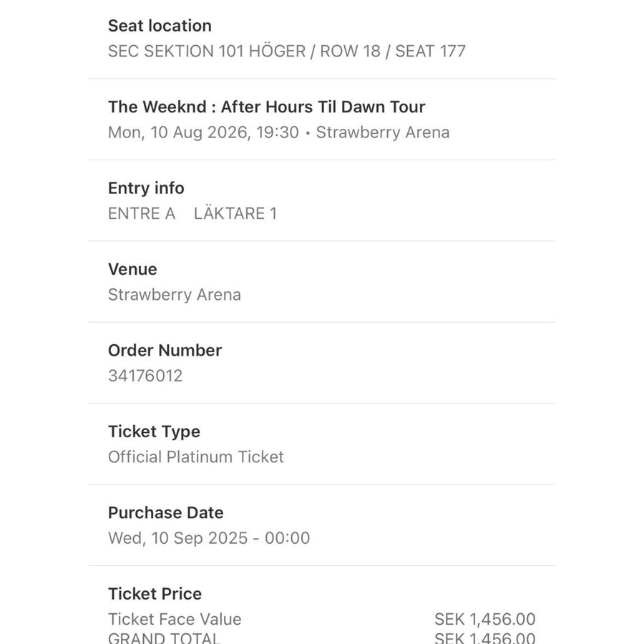Select the SEK 1,456.00 face value amount
This screenshot has height=644, width=644.
click(484, 620)
